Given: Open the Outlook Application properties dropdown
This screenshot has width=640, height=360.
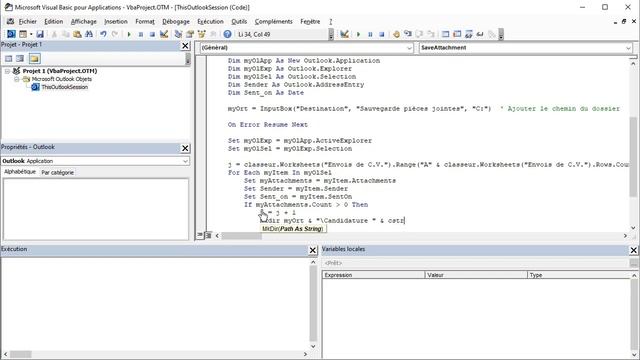Looking at the screenshot, I should pos(185,161).
